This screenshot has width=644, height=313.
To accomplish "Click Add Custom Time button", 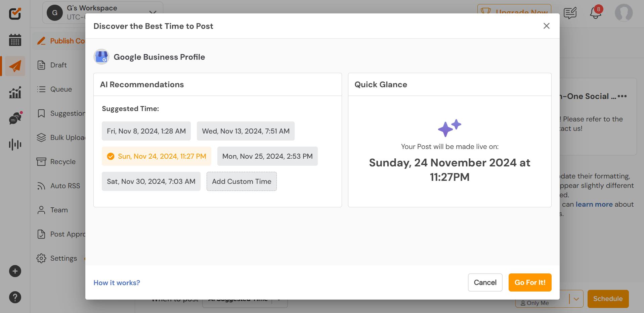I will 242,181.
